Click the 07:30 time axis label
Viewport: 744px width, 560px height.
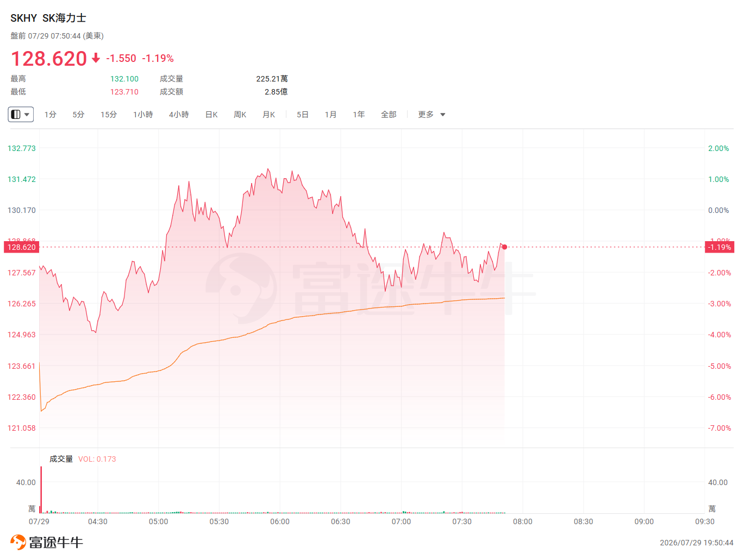coord(462,521)
